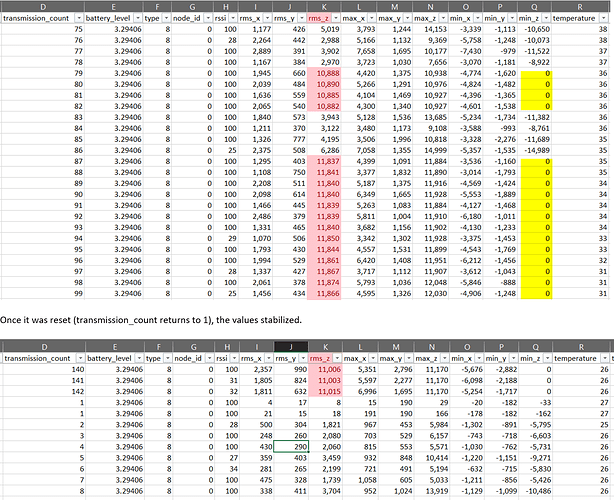614x500 pixels.
Task: Click the temperature cell showing 25
Action: pyautogui.click(x=581, y=425)
